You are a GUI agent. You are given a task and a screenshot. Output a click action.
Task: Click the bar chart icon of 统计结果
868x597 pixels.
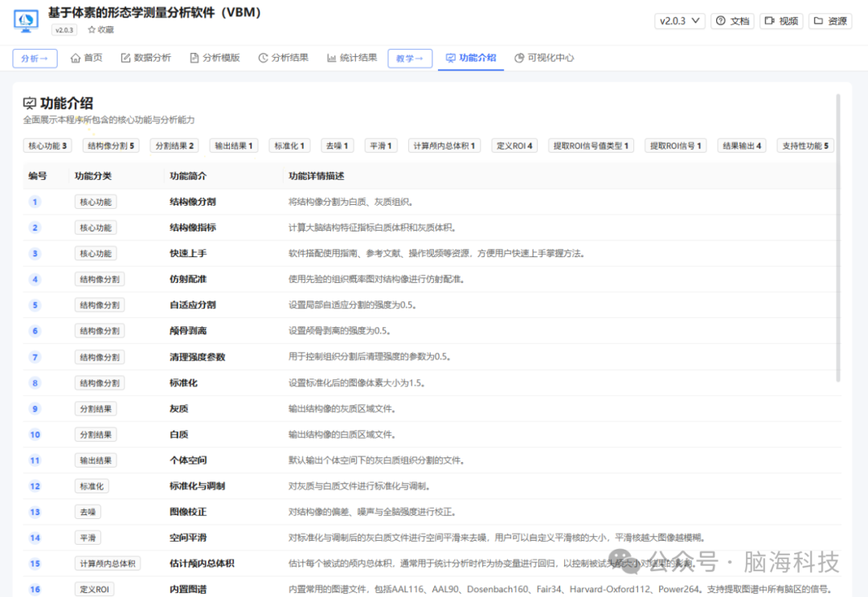coord(332,58)
